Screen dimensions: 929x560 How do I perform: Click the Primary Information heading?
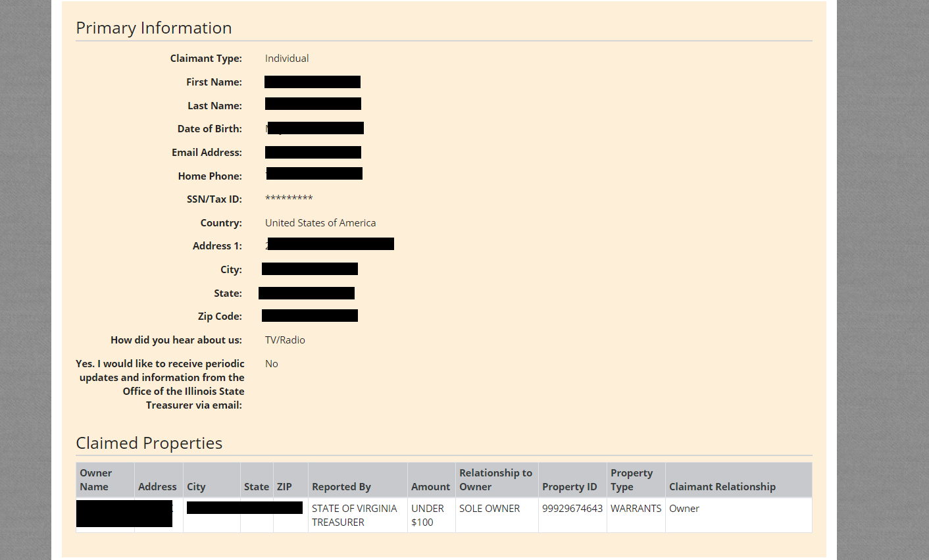tap(153, 28)
